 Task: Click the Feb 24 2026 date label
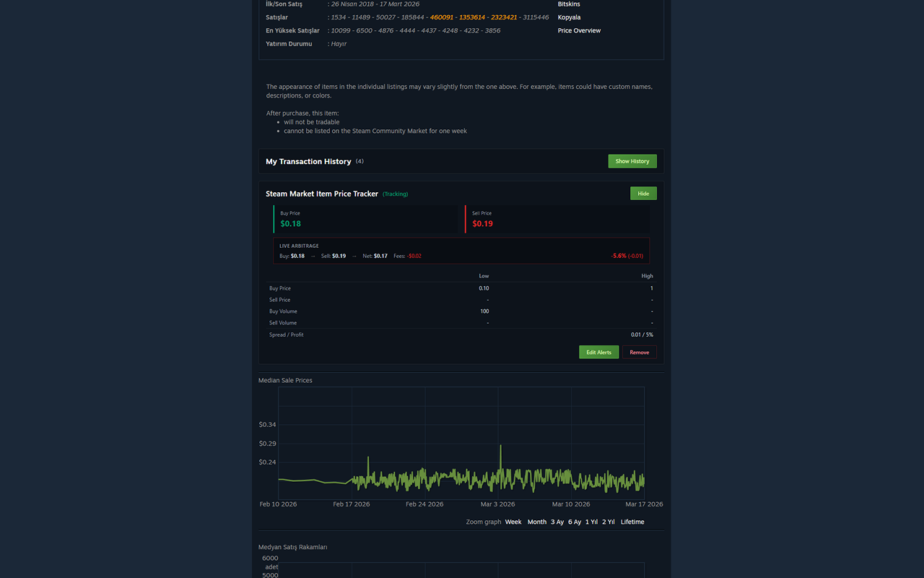[424, 504]
